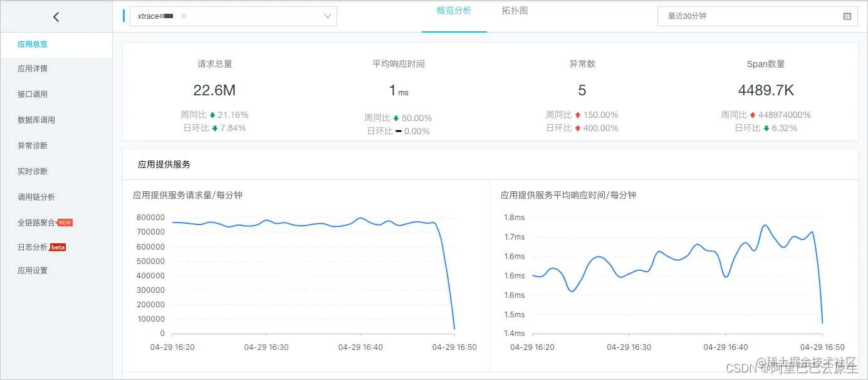Image resolution: width=868 pixels, height=380 pixels.
Task: Click the 应用提供服务 section header
Action: pos(164,164)
